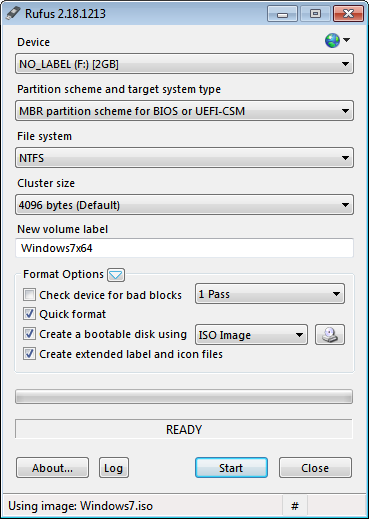Open the 1 Pass dropdown
The width and height of the screenshot is (369, 519).
click(x=270, y=294)
